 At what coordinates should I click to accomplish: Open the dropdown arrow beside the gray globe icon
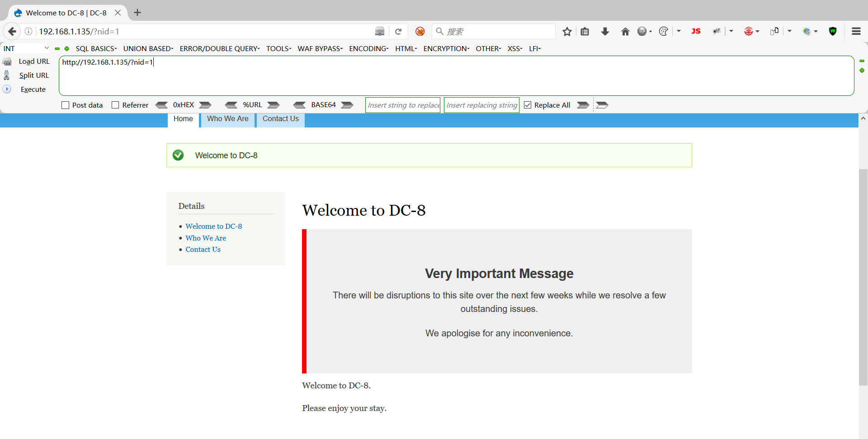point(651,31)
